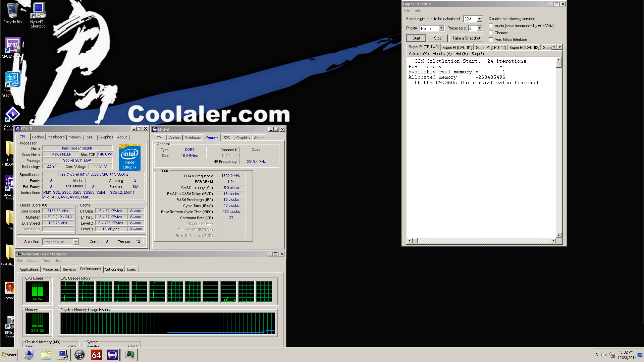Click the CPU-Z title bar icon of left window

[18, 129]
